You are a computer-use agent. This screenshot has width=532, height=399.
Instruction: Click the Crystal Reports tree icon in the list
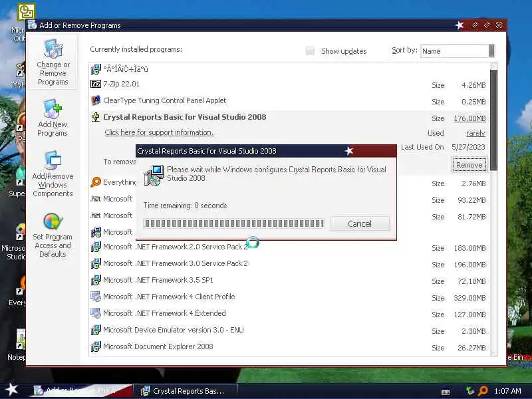click(x=96, y=117)
